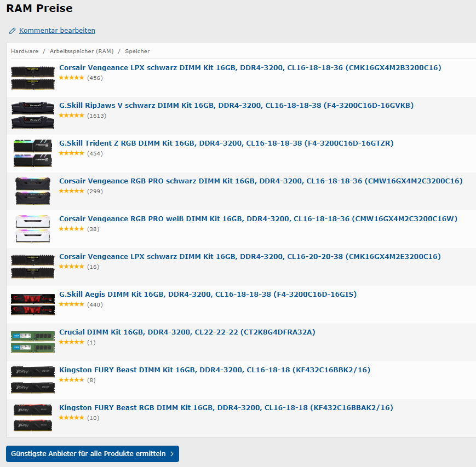
Task: Click thumbnail of G.Skill Trident Z RGB
Action: point(33,153)
